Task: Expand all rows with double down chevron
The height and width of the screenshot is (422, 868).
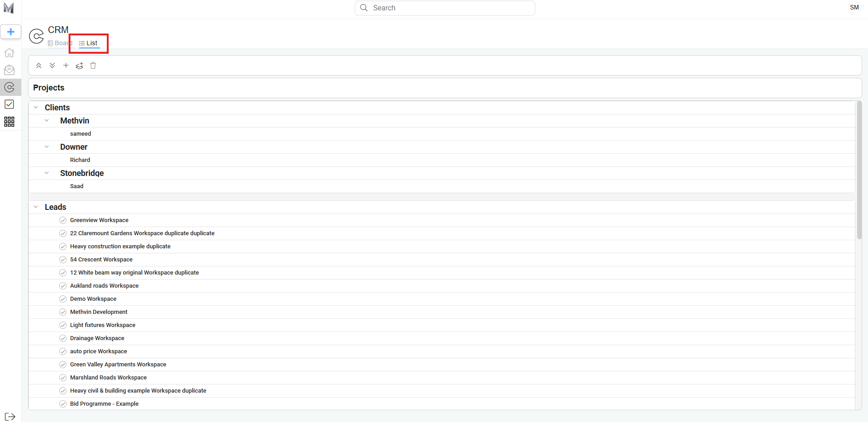Action: coord(52,66)
